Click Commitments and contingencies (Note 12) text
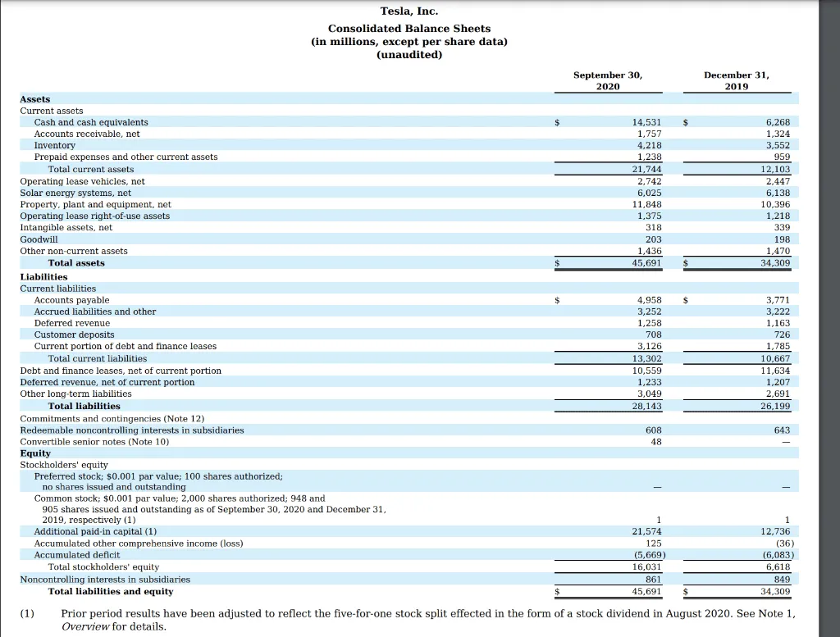The image size is (840, 637). coord(112,419)
